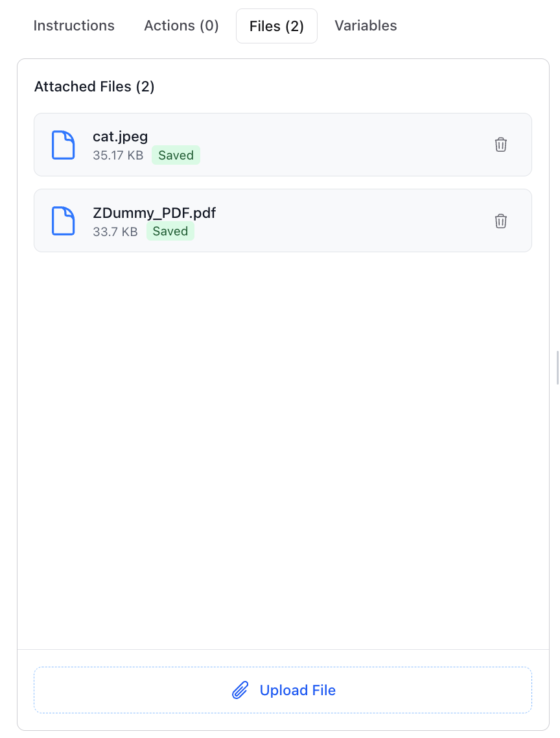Select the ZDummy_PDF.pdf filename text

coord(154,213)
